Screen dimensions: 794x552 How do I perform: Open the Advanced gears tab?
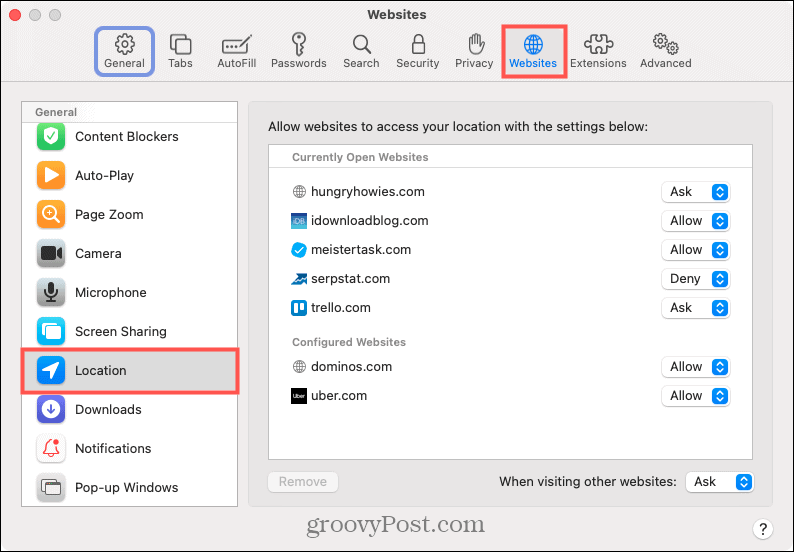pos(665,52)
